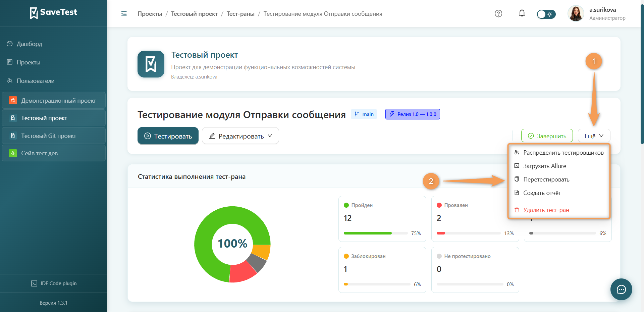Click the Пройден progress bar
The width and height of the screenshot is (644, 312).
[376, 233]
